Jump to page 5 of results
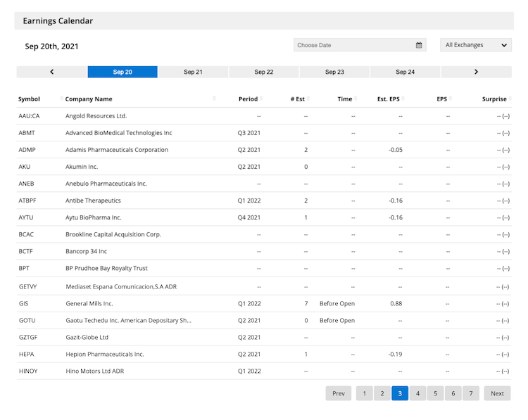 (435, 393)
